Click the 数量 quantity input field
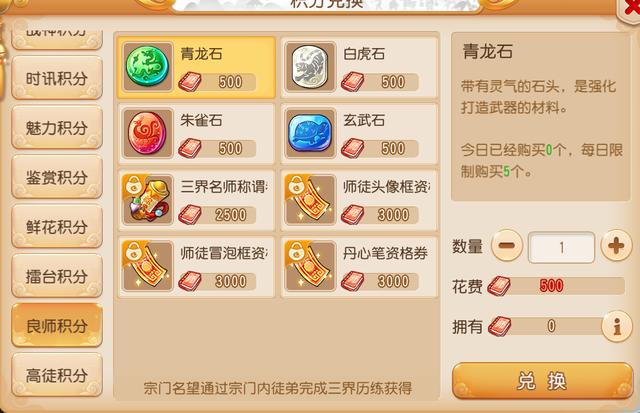The width and height of the screenshot is (640, 413). pos(561,247)
